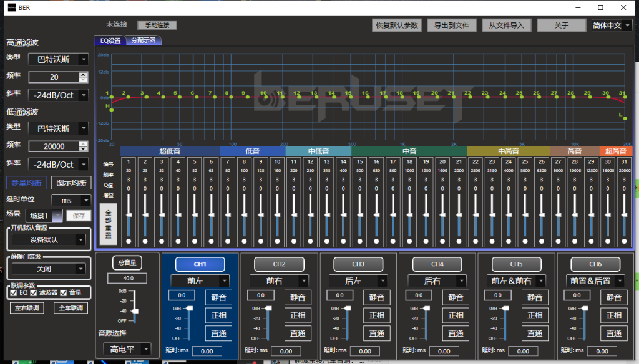Click the band 20 reset dot at 1600 Hz
This screenshot has height=364, width=639.
coord(442,241)
